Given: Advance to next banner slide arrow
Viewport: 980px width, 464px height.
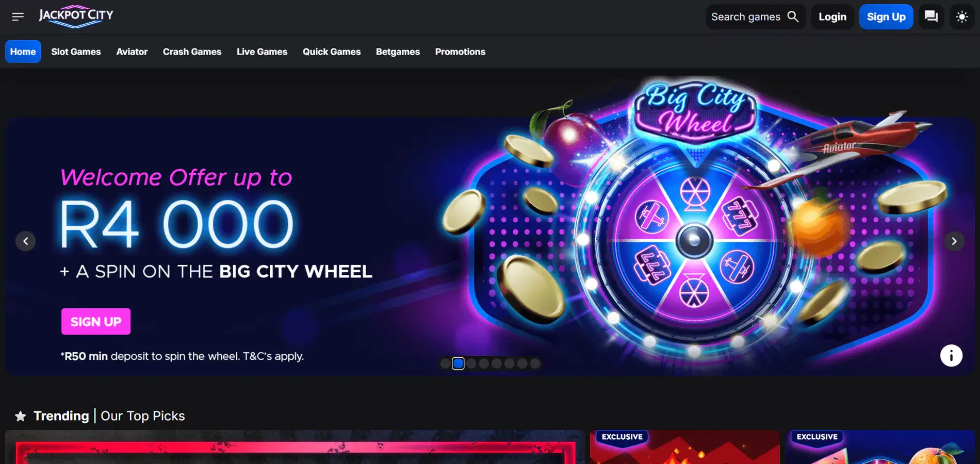Looking at the screenshot, I should pos(954,241).
